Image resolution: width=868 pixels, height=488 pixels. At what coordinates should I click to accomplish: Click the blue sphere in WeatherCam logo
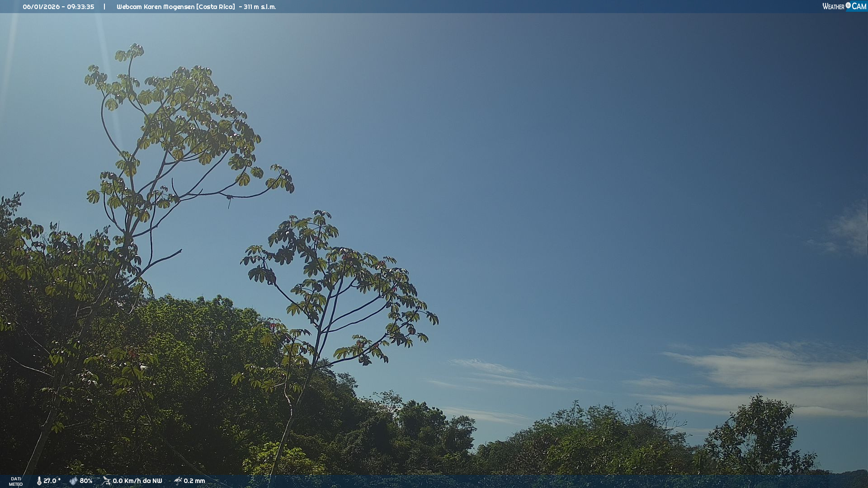click(x=848, y=5)
